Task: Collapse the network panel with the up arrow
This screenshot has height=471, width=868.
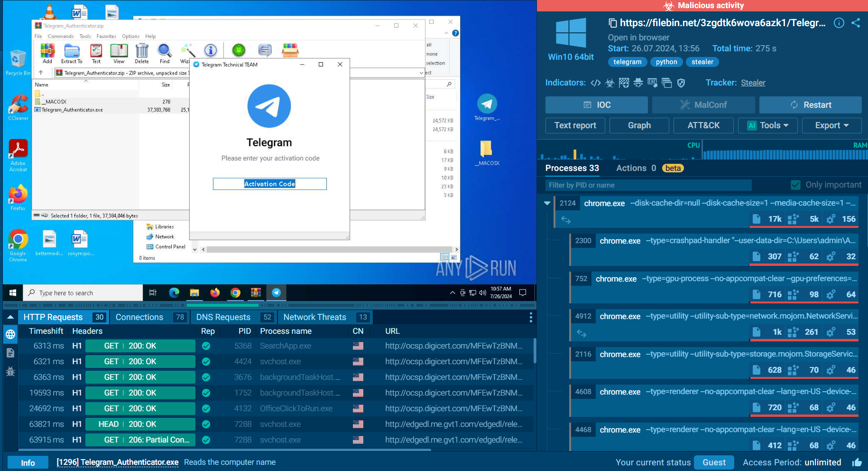Action: (10, 317)
